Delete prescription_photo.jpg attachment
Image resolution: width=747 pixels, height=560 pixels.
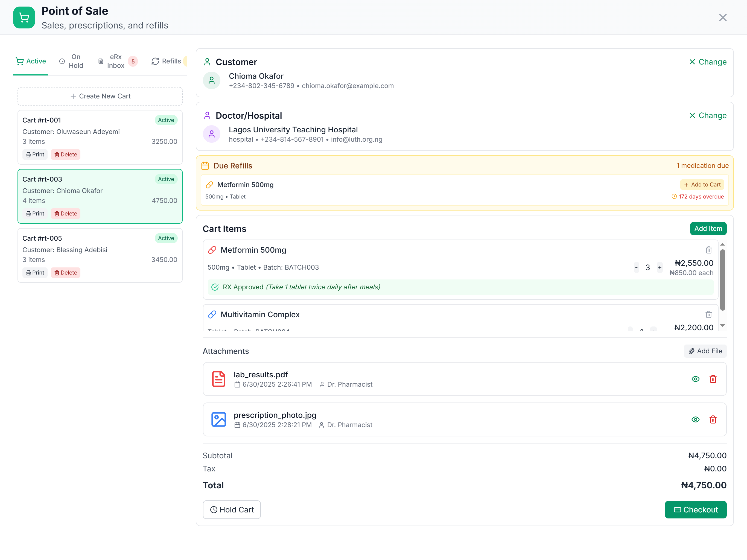click(x=713, y=419)
